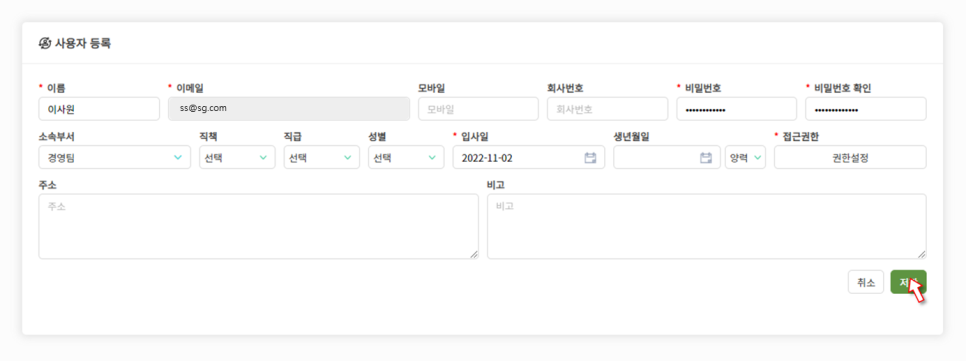Expand the 성별 dropdown
The height and width of the screenshot is (361, 966).
[x=406, y=158]
